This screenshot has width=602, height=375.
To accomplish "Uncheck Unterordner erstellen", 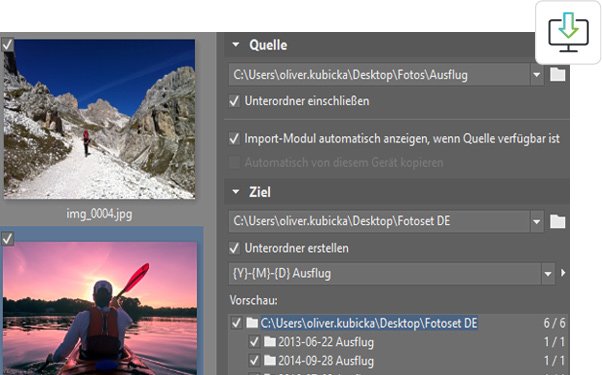I will (x=234, y=248).
